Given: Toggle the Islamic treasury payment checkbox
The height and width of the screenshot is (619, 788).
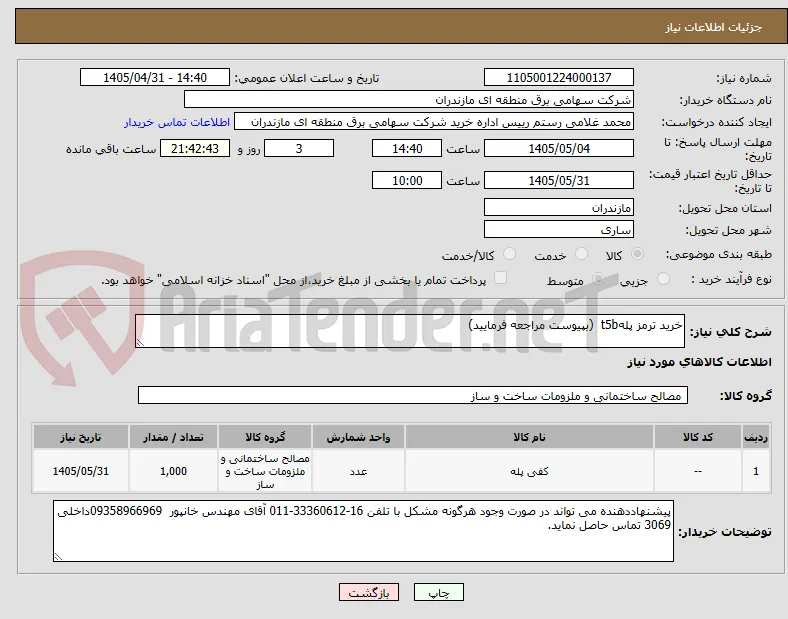Looking at the screenshot, I should click(500, 278).
